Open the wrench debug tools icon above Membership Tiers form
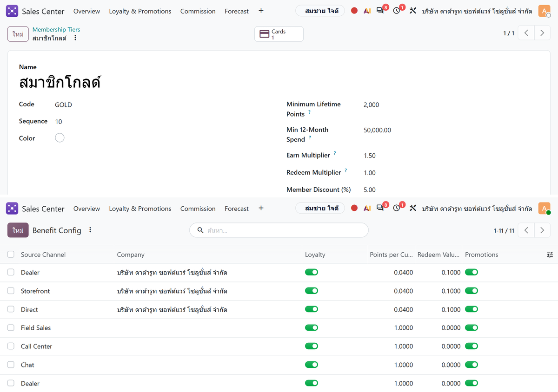This screenshot has width=558, height=392. [x=412, y=11]
